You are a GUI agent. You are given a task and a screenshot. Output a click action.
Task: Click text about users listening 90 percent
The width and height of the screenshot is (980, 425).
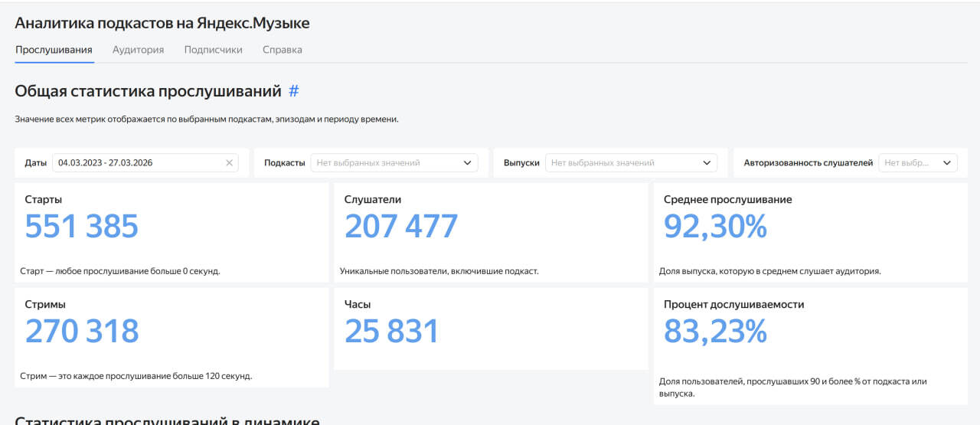click(793, 387)
